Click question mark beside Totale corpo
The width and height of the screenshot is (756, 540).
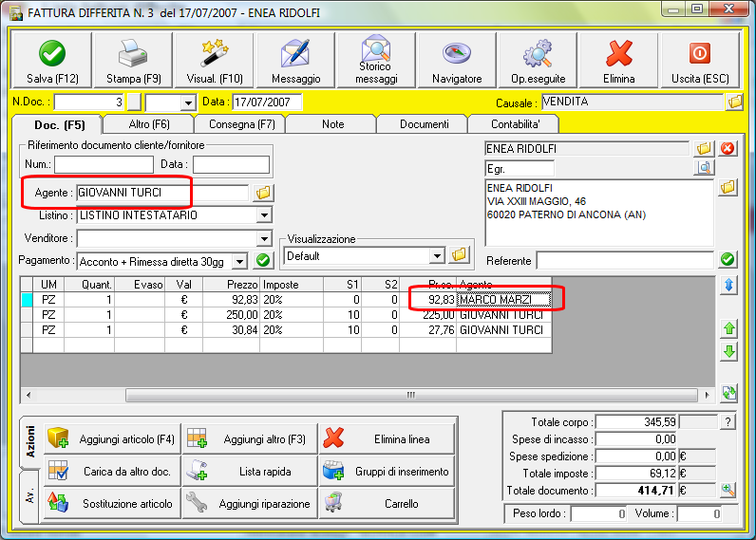728,422
